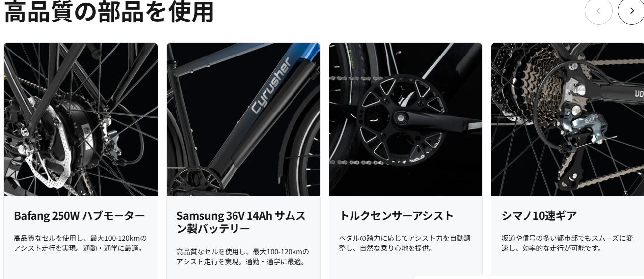
Task: Open the rear derailleur cassette photo
Action: 568,119
